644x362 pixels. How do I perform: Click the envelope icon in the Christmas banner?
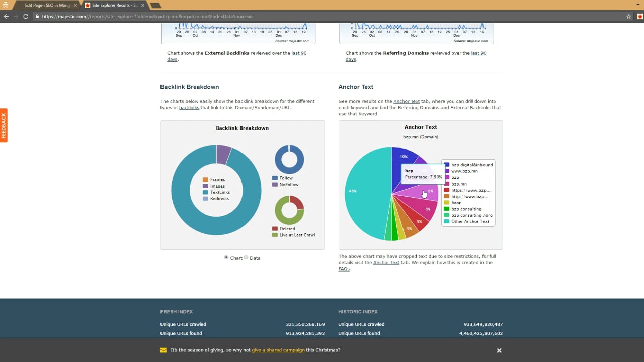tap(164, 350)
